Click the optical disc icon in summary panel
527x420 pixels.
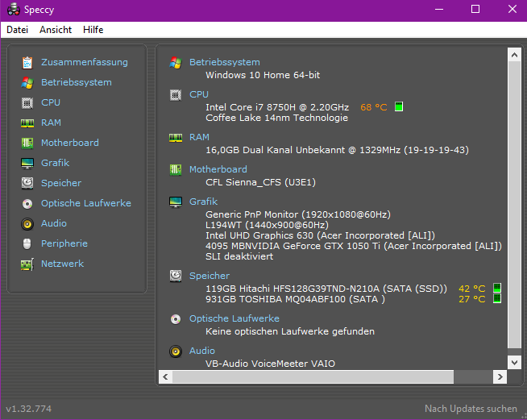point(176,318)
